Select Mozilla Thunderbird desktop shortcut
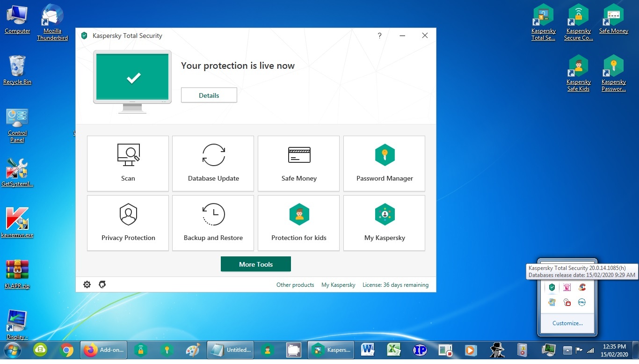Viewport: 639px width, 364px height. (x=52, y=22)
